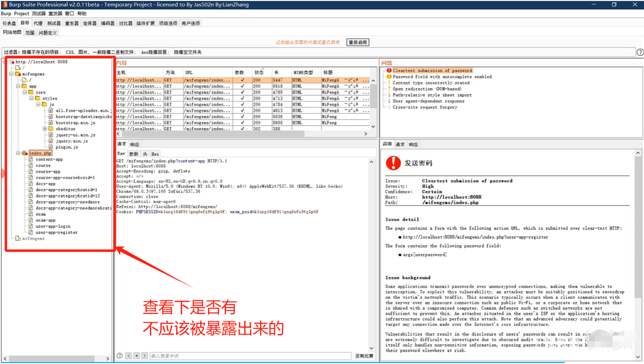Select the app folder icon
This screenshot has width=644, height=364.
[x=25, y=86]
